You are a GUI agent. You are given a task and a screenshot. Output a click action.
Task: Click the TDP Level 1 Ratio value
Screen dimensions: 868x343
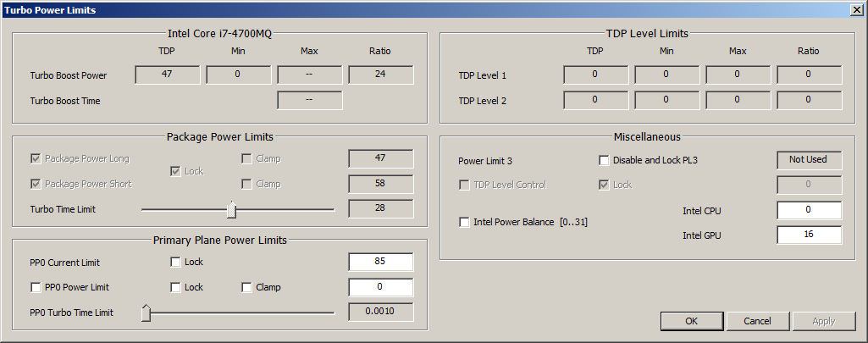[810, 75]
